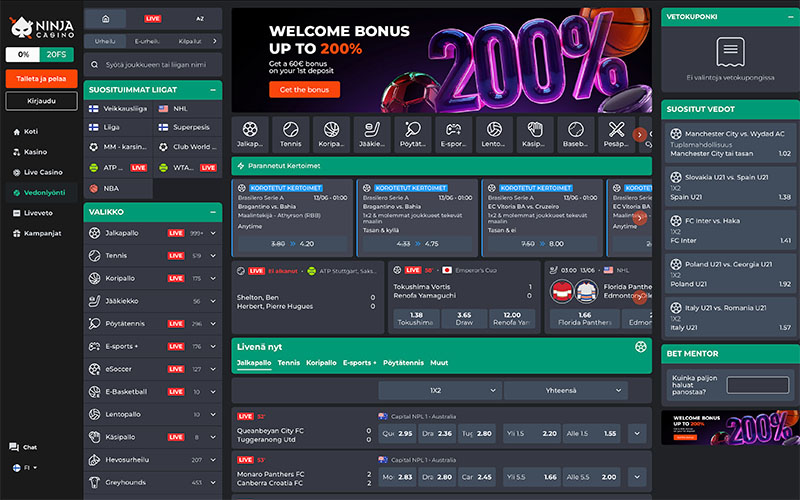Click the Bet Mentor stake amount field
800x500 pixels.
[758, 385]
